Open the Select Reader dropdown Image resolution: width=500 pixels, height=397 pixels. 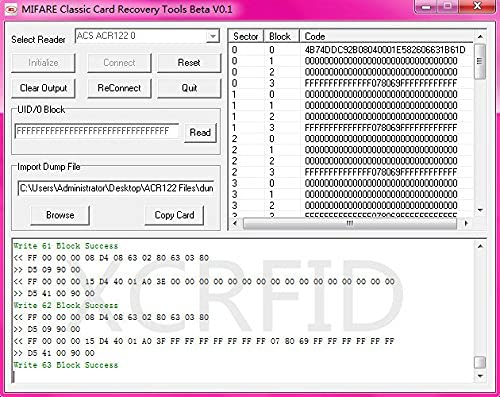(212, 36)
